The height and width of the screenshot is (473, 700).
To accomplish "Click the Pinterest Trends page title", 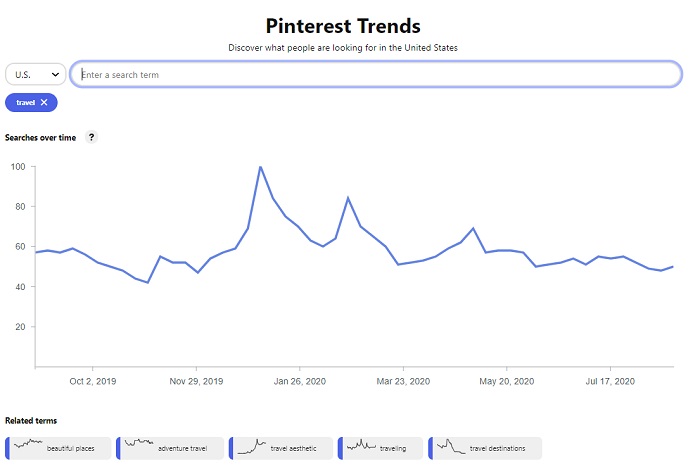I will [x=343, y=26].
